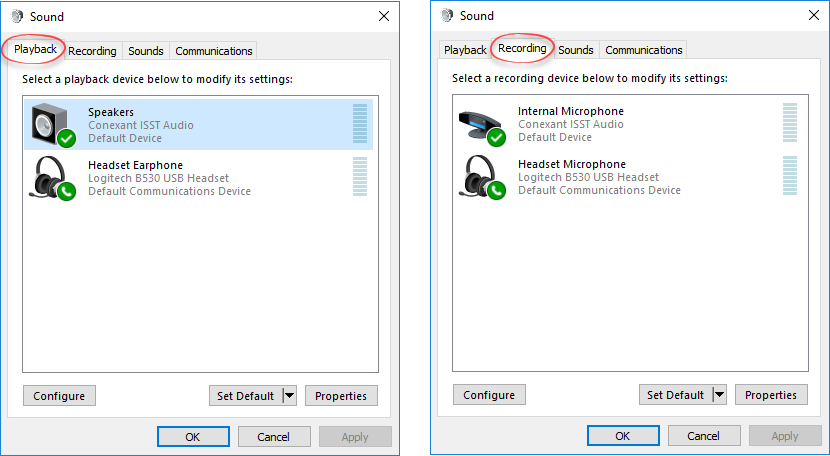Click the speaker icon in left Sound title bar
This screenshot has width=830, height=456.
click(17, 16)
